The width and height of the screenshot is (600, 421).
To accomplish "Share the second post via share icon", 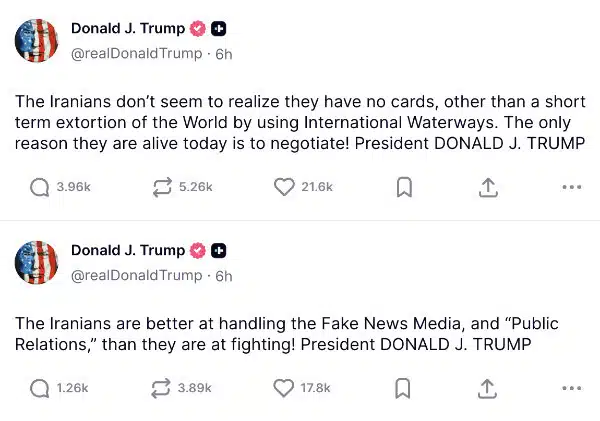I will (488, 388).
